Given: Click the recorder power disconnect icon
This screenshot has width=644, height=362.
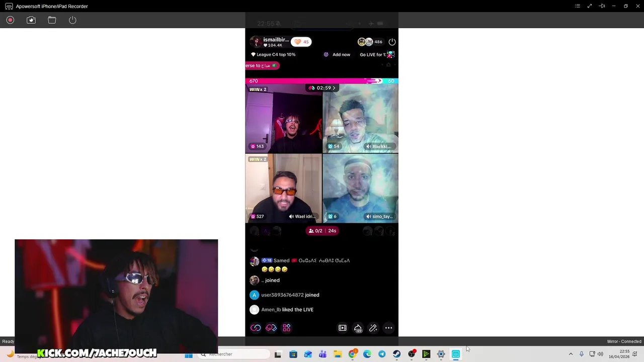Looking at the screenshot, I should click(x=72, y=20).
